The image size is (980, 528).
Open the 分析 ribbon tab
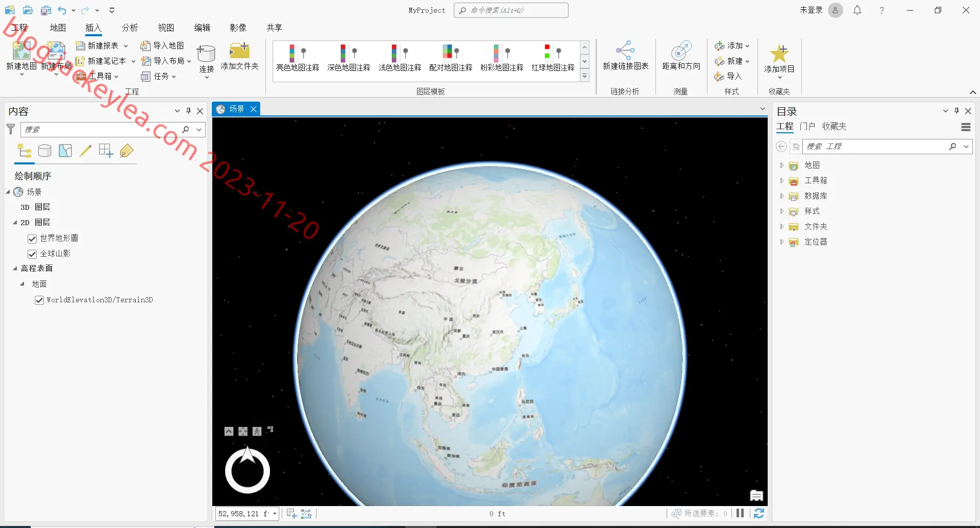[130, 28]
